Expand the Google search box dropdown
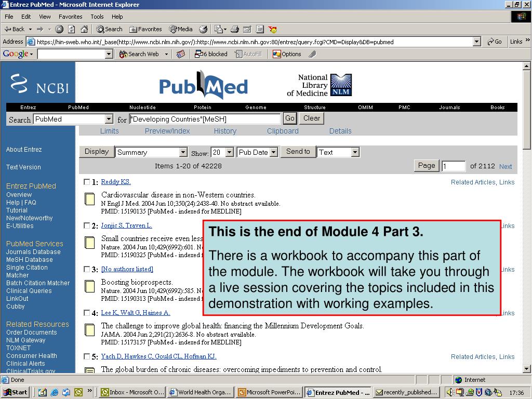This screenshot has width=532, height=399. [109, 54]
